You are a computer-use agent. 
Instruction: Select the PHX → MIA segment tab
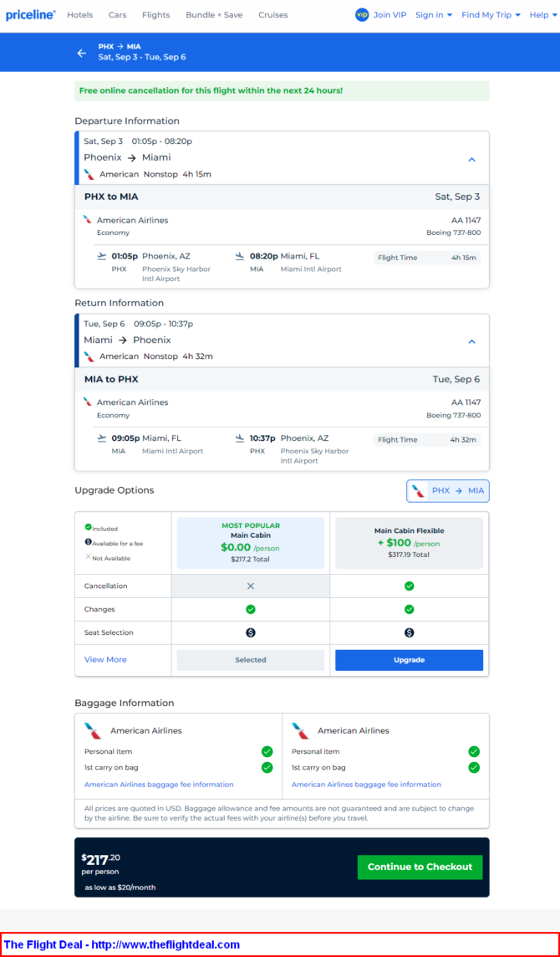coord(448,491)
